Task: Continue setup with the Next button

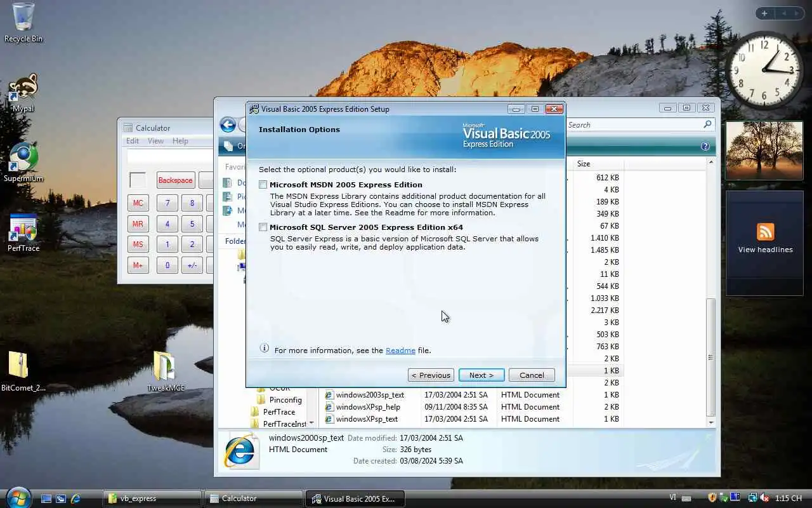Action: [x=481, y=375]
